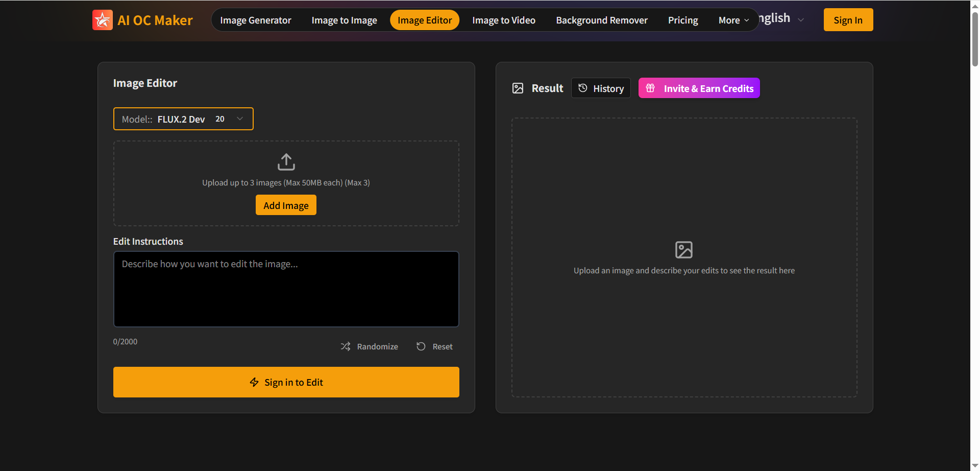This screenshot has width=980, height=471.
Task: Click the History clock icon
Action: (x=582, y=88)
